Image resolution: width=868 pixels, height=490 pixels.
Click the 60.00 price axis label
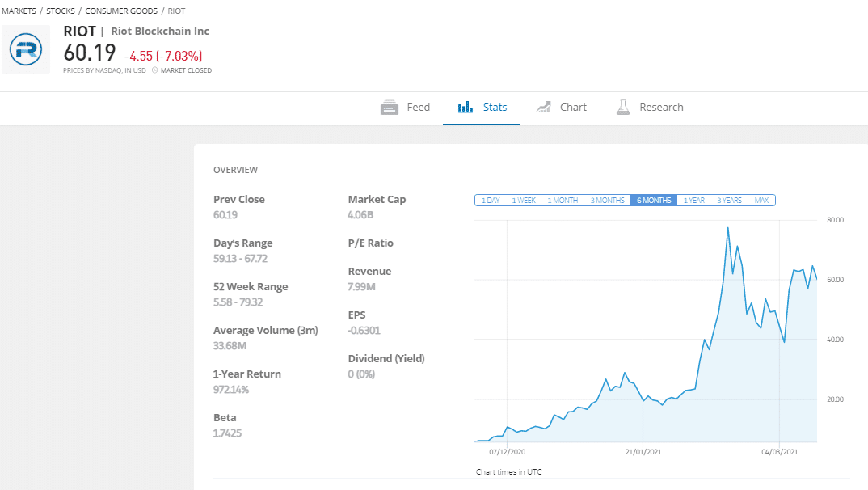tap(836, 280)
